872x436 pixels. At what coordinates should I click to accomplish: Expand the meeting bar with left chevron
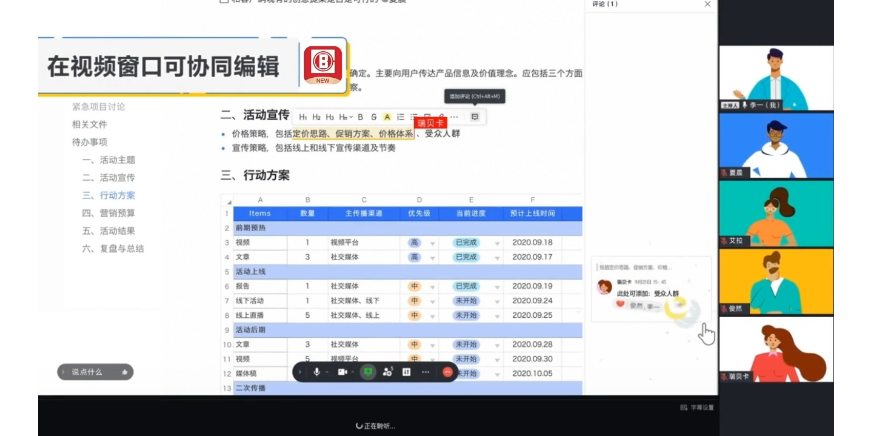point(300,372)
